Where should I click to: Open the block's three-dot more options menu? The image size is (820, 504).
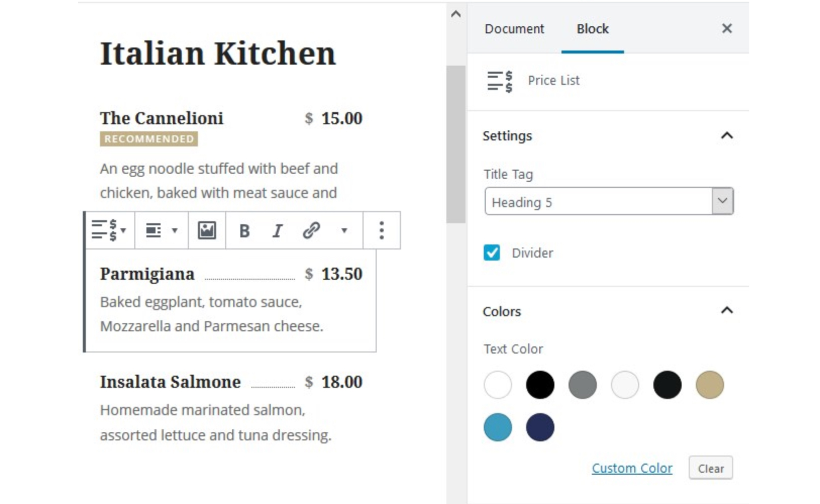382,231
